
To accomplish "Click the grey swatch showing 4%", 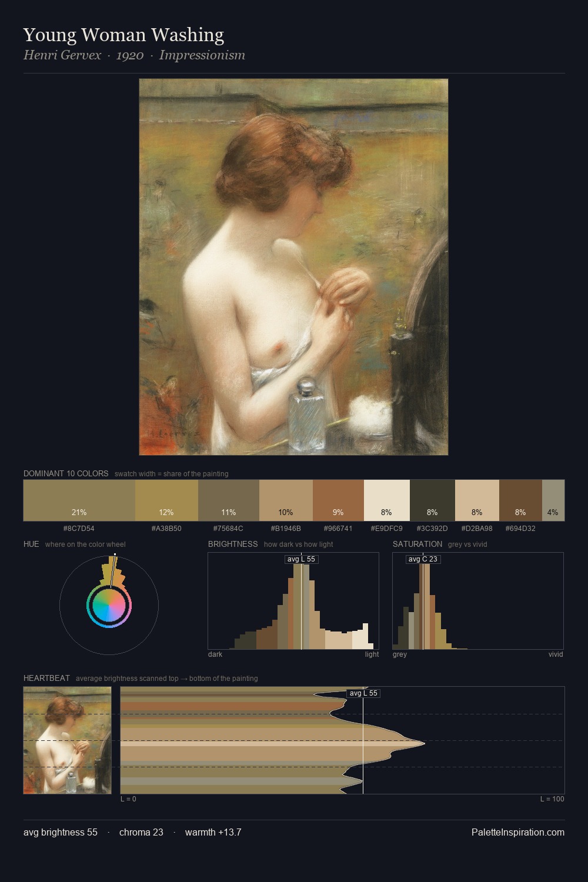I will tap(553, 500).
